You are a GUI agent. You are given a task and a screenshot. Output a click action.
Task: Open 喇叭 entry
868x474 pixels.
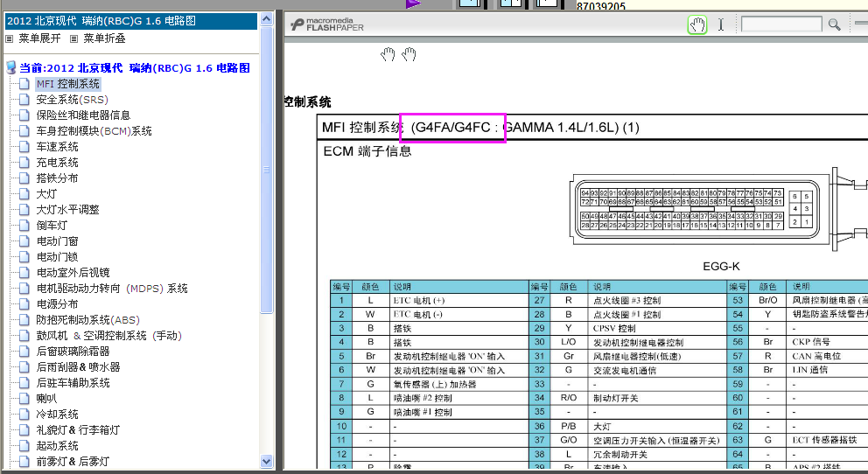coord(46,398)
